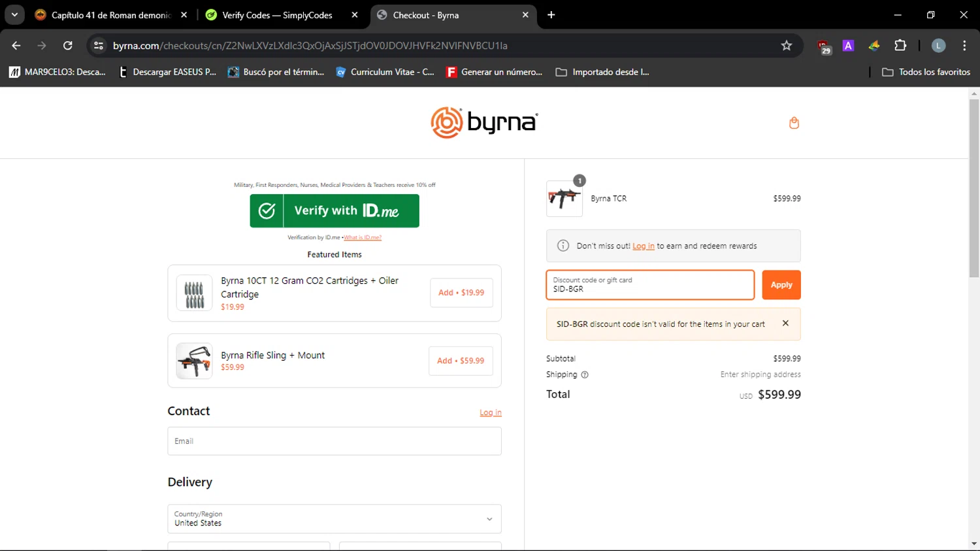Reload the page
This screenshot has height=551, width=980.
coord(67,46)
